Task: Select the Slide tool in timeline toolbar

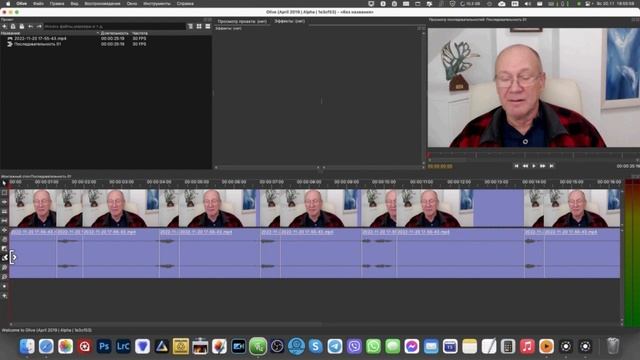Action: pos(4,230)
